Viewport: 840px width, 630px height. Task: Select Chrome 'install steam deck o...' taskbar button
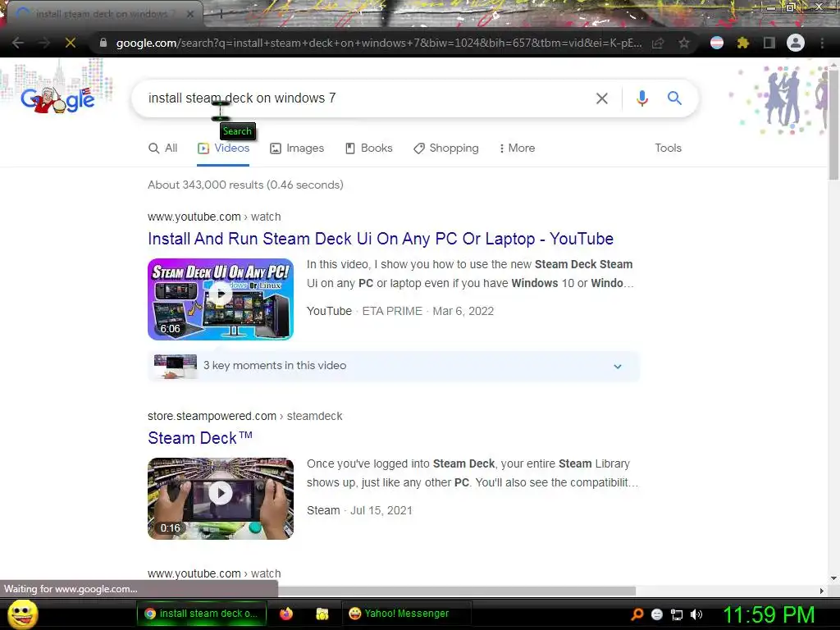201,614
